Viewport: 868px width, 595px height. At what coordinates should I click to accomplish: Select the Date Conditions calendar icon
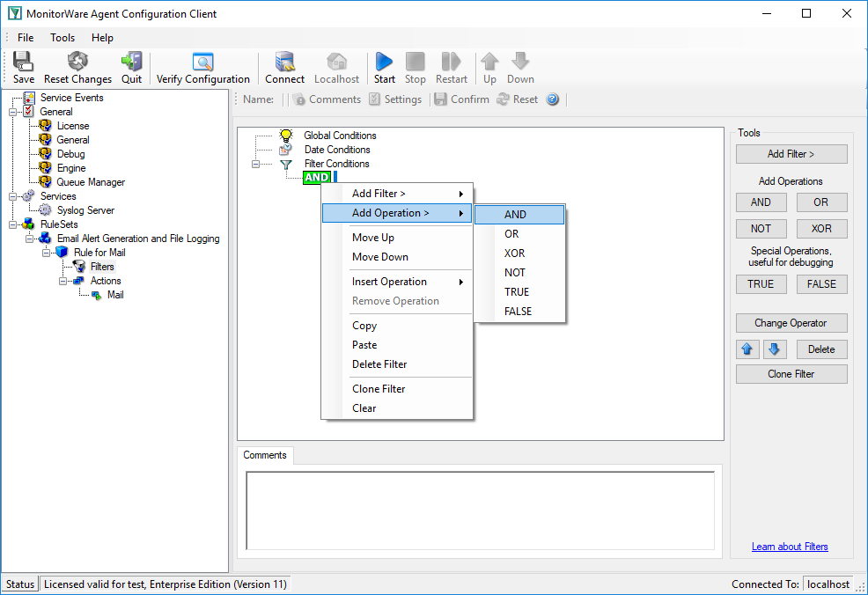pos(285,150)
